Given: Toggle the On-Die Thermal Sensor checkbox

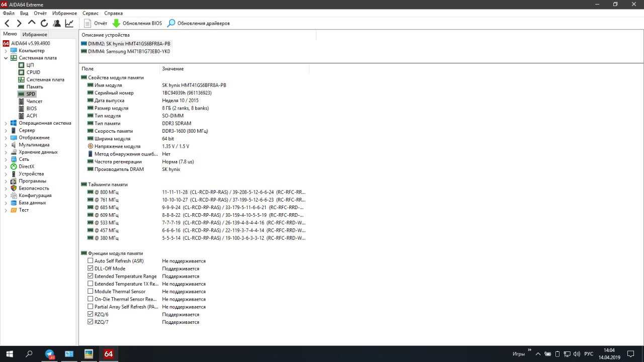Looking at the screenshot, I should tap(91, 299).
